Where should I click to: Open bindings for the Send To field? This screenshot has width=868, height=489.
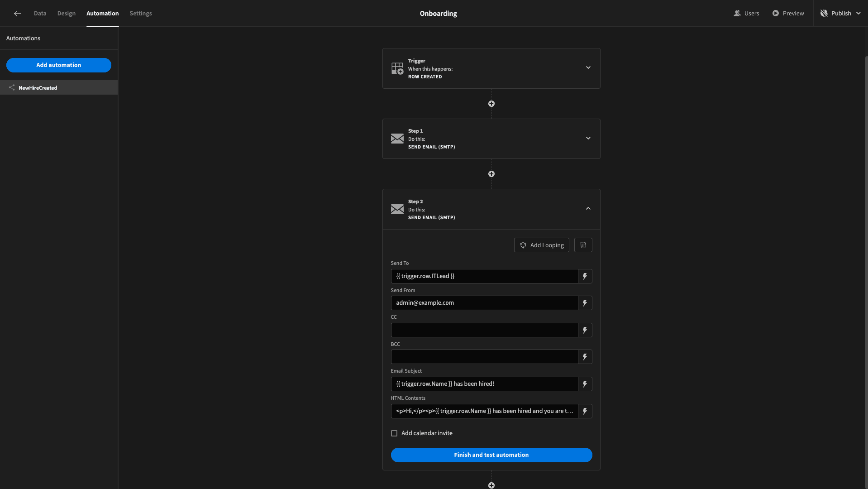[585, 276]
